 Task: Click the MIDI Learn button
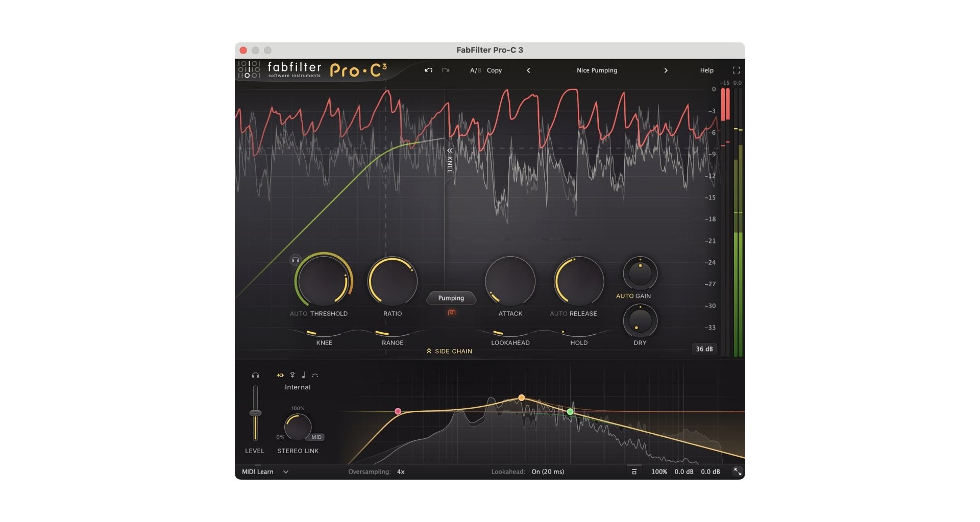(258, 472)
